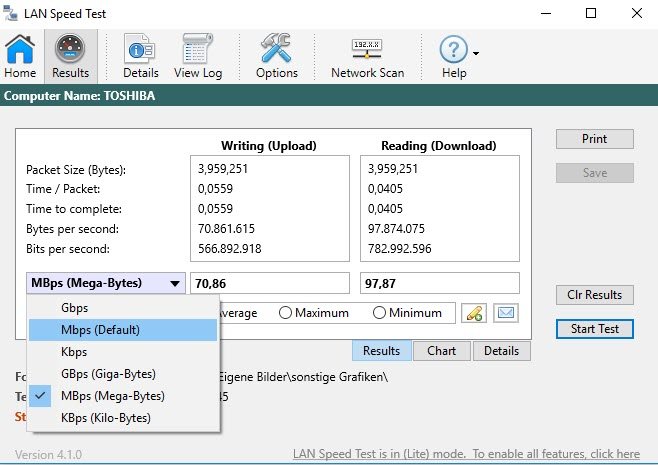658x465 pixels.
Task: Choose Mbps (Default) from the list
Action: pyautogui.click(x=100, y=330)
